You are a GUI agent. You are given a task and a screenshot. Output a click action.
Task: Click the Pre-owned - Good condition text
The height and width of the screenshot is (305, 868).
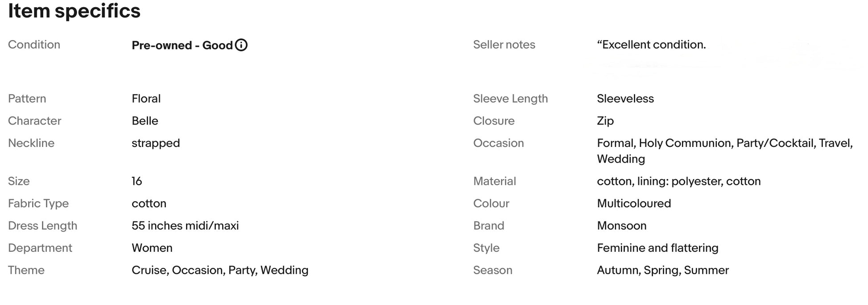(182, 45)
